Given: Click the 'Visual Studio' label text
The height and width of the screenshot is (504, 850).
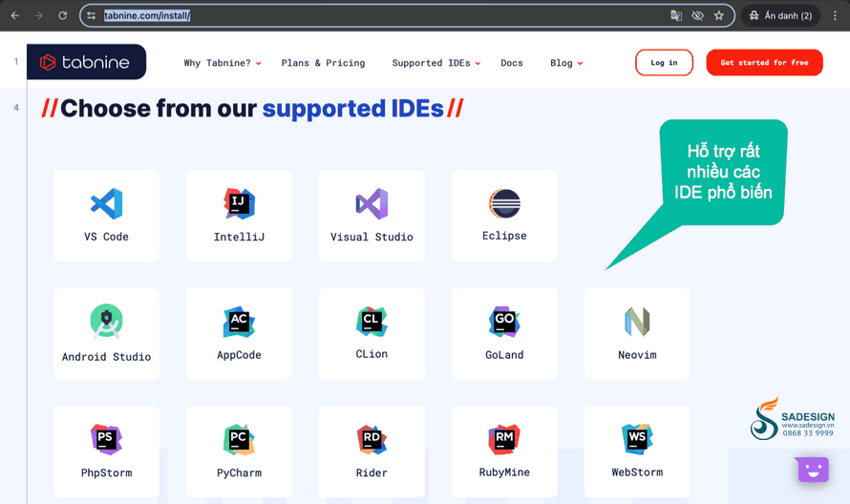Looking at the screenshot, I should pyautogui.click(x=372, y=237).
